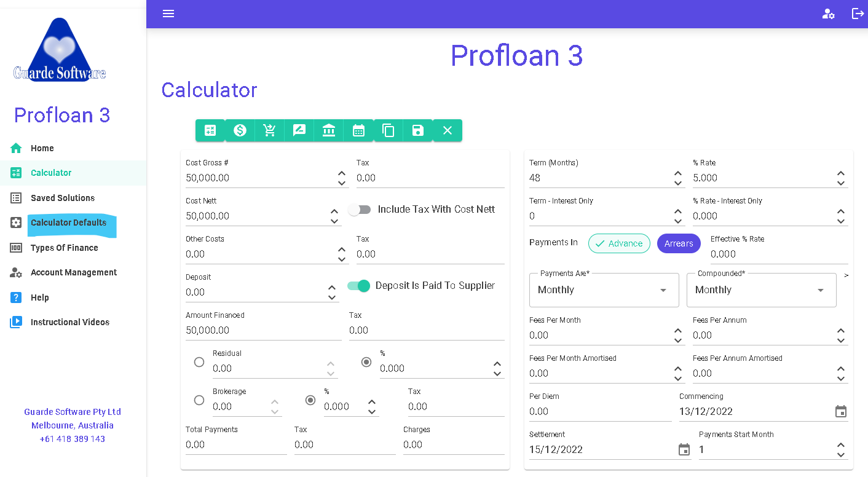
Task: Decrease % Rate with down arrow
Action: [x=841, y=183]
